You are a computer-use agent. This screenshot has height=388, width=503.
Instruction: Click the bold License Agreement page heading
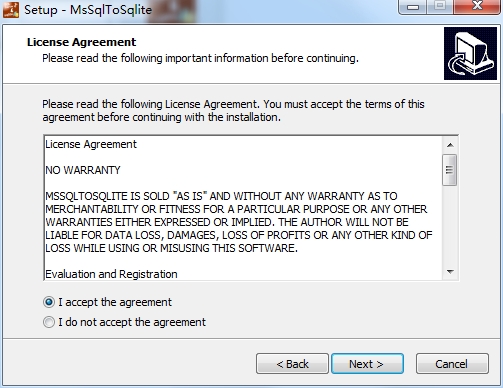81,42
